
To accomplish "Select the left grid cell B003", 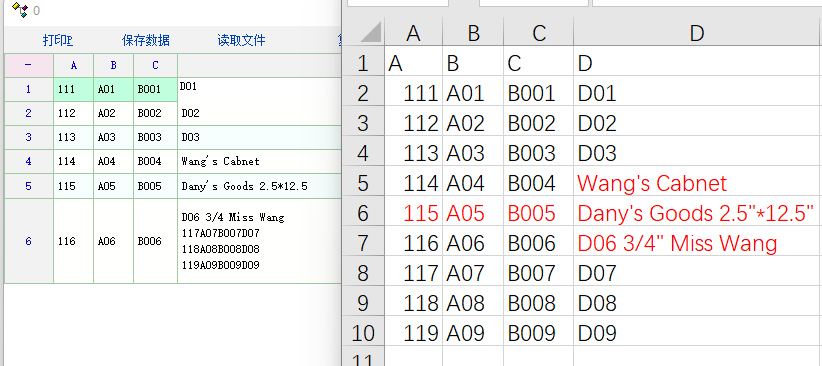I will tap(156, 138).
